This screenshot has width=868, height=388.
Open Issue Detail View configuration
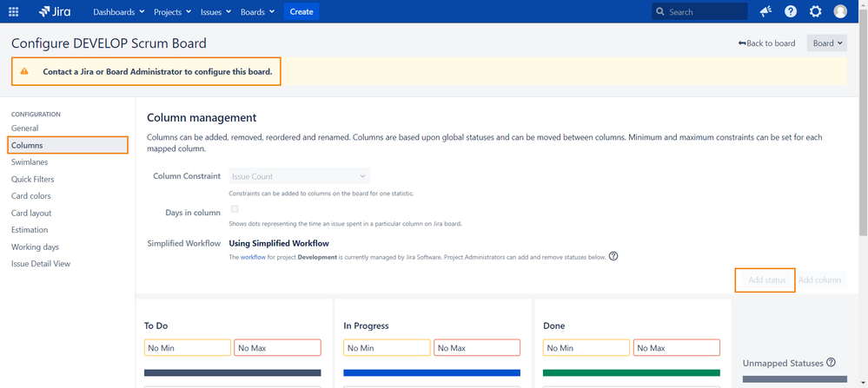[x=41, y=264]
